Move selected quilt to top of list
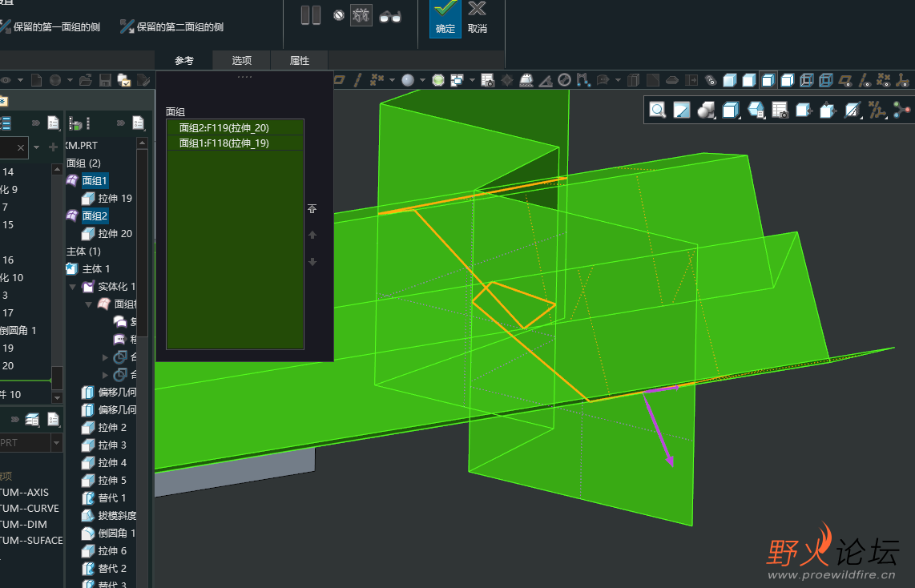The image size is (915, 588). click(x=312, y=208)
